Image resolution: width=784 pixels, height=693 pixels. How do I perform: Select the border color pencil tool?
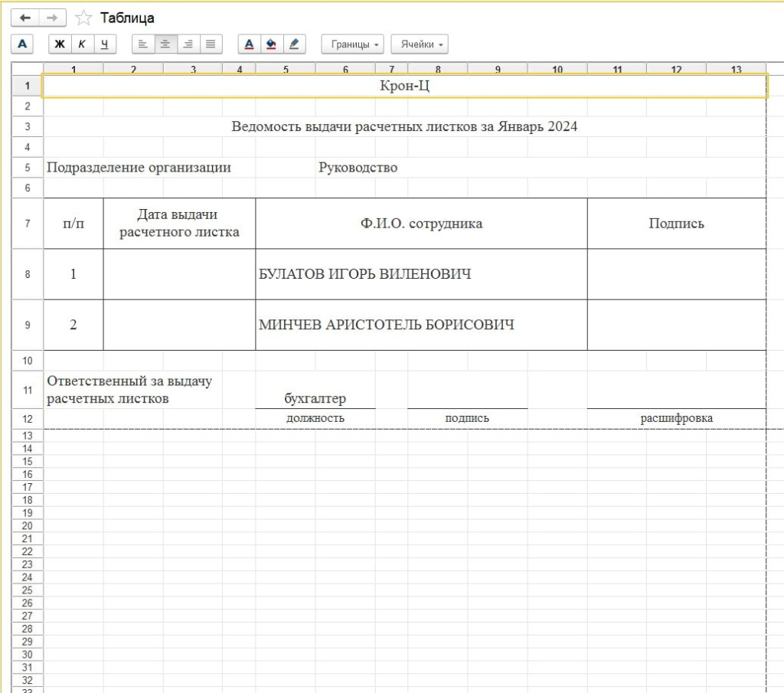click(x=294, y=44)
